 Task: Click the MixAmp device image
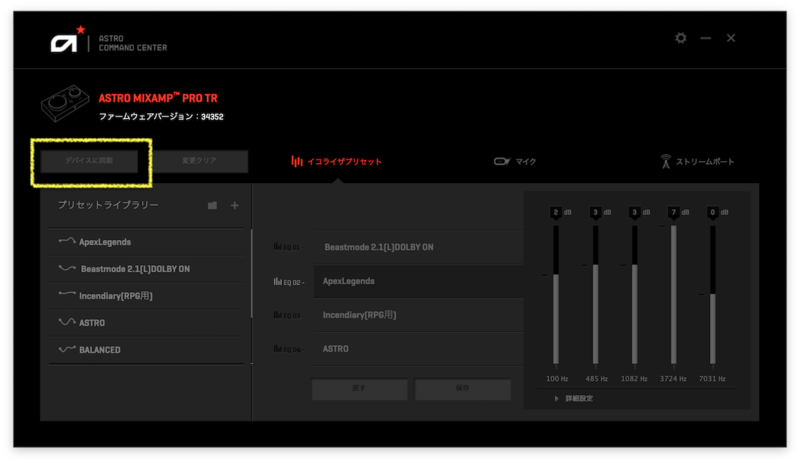(65, 104)
